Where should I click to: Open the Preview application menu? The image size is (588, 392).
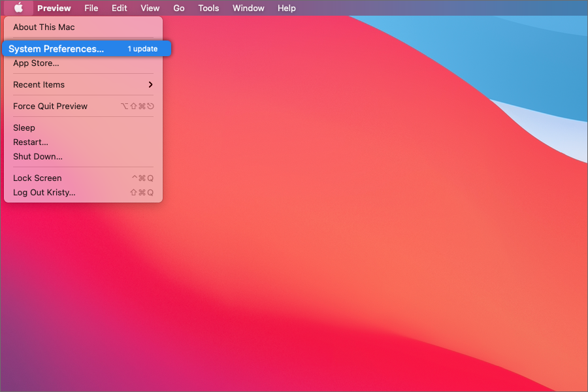[x=54, y=8]
